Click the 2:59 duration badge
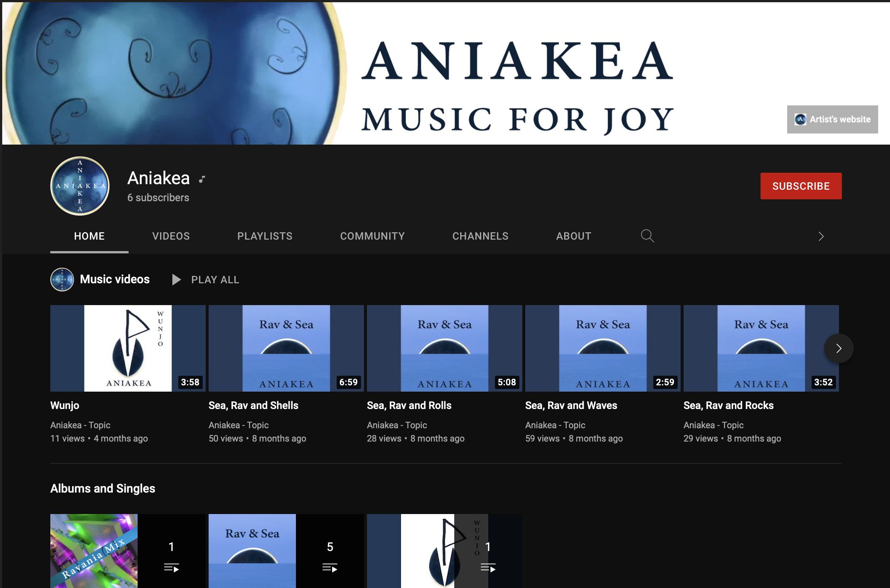 665,382
